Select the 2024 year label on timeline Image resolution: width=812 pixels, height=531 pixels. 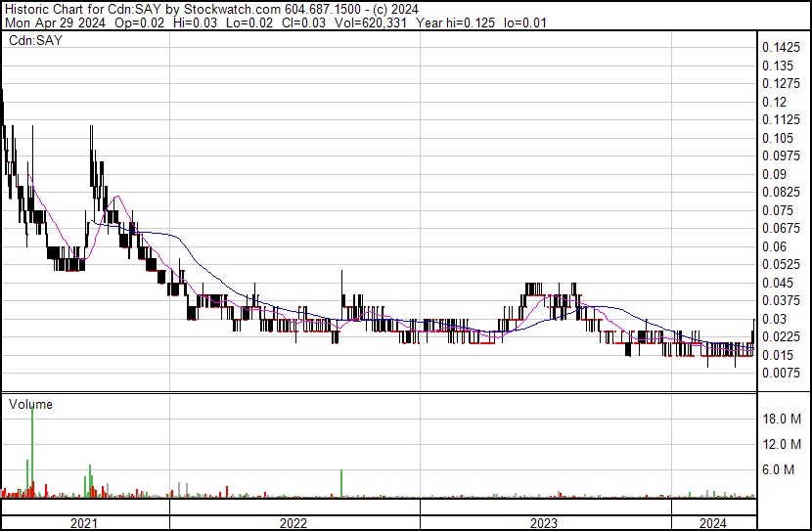pos(713,523)
